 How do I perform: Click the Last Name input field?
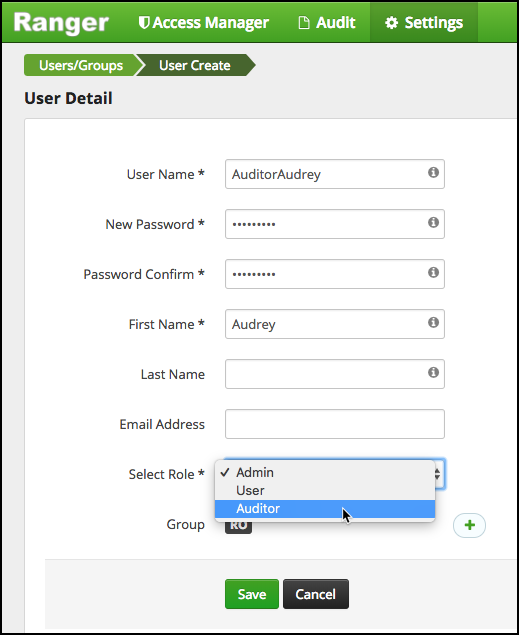[335, 374]
